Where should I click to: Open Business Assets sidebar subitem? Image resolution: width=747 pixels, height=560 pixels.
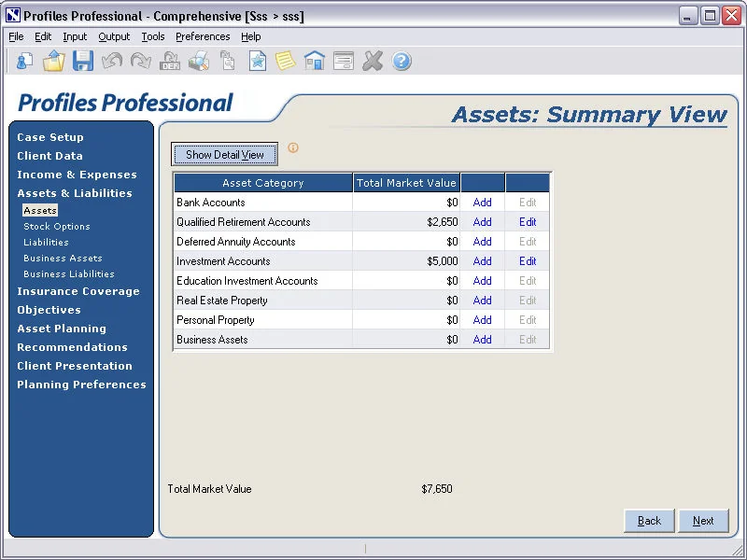tap(63, 259)
